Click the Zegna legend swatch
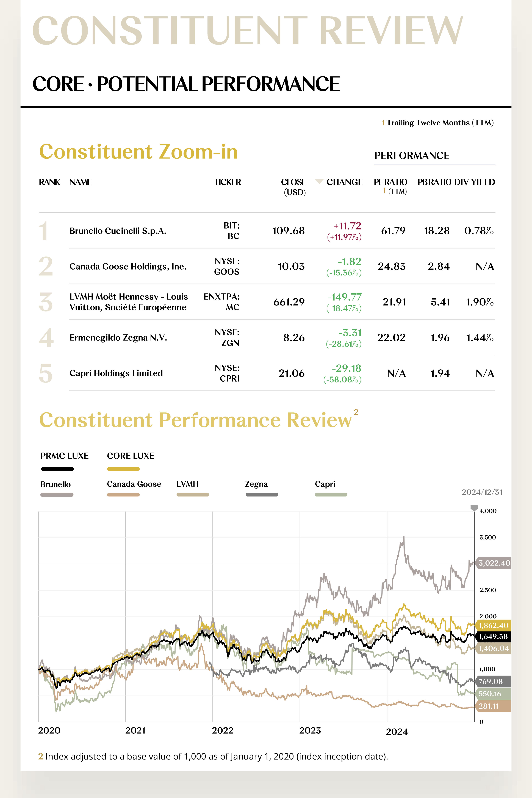Screen dimensions: 532x798 pos(262,495)
